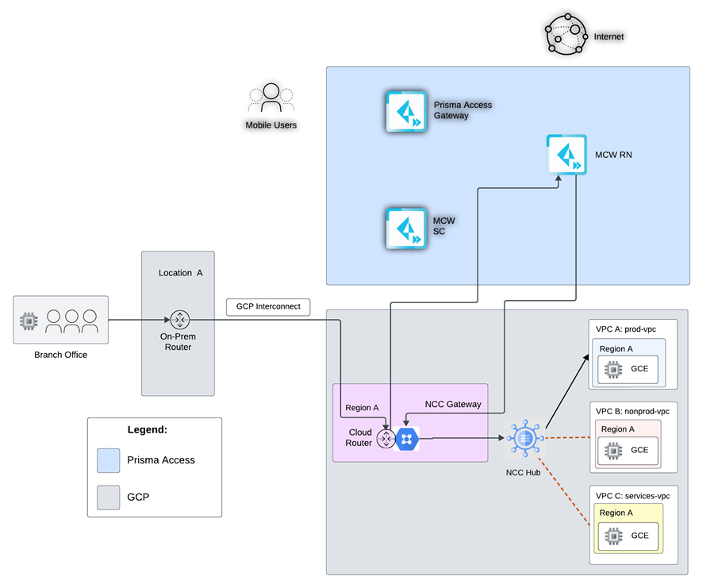Click the "On-Prem Router" label
Image resolution: width=714 pixels, height=588 pixels.
click(x=178, y=341)
